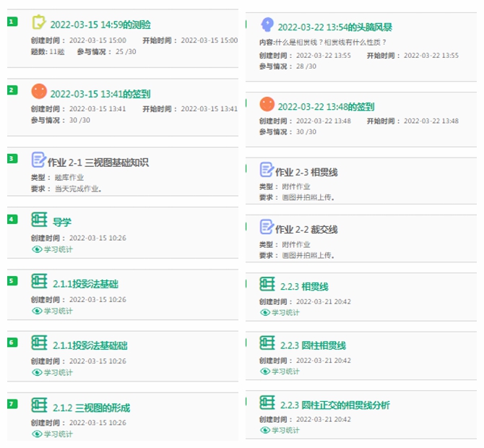Screen dimensions: 484x448
Task: Open 2.1.1投影法基础 courseware title
Action: (x=85, y=284)
